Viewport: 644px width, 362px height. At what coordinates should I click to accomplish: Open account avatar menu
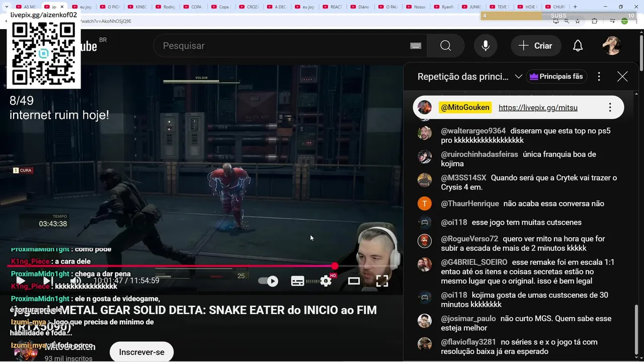pos(612,46)
